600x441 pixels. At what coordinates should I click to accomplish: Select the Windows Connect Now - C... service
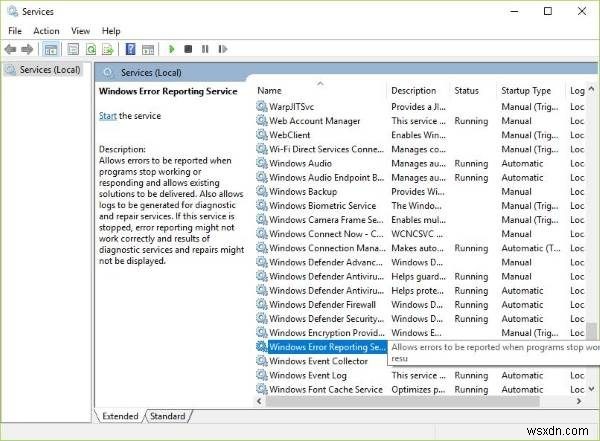pos(326,234)
